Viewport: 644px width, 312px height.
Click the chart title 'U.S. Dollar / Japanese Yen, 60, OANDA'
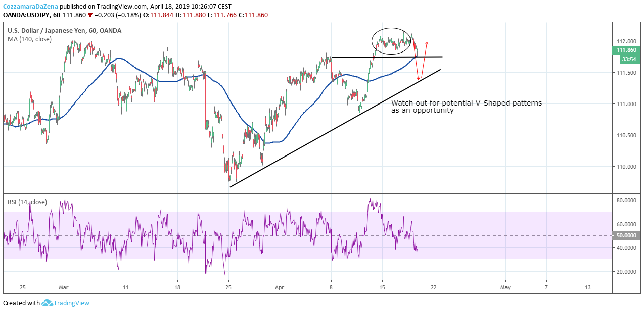[x=64, y=30]
